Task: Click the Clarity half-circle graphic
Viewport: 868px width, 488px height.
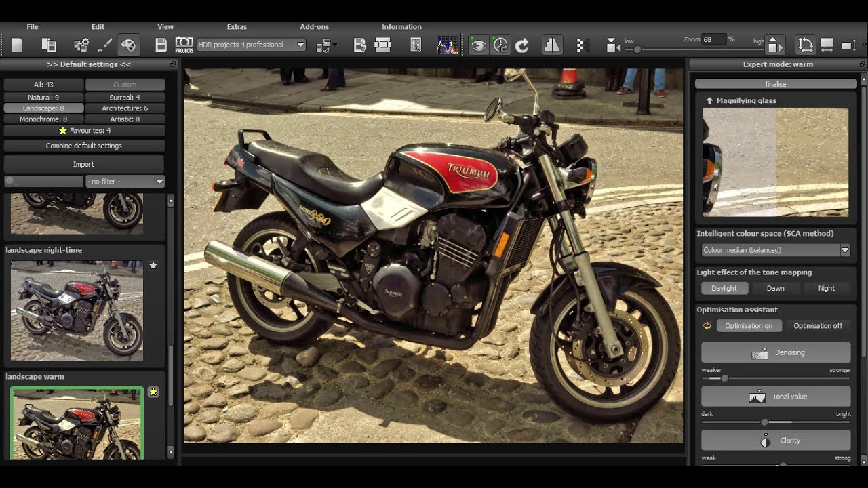Action: pyautogui.click(x=766, y=441)
